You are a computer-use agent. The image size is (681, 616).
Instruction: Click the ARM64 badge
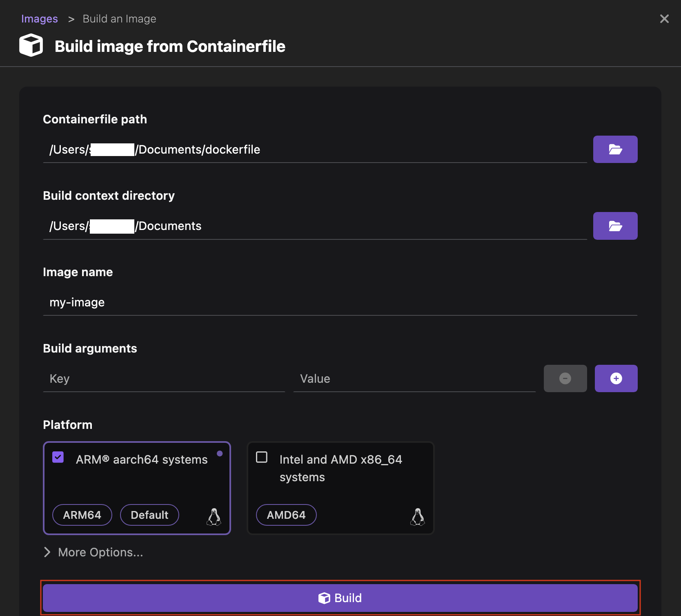tap(82, 515)
